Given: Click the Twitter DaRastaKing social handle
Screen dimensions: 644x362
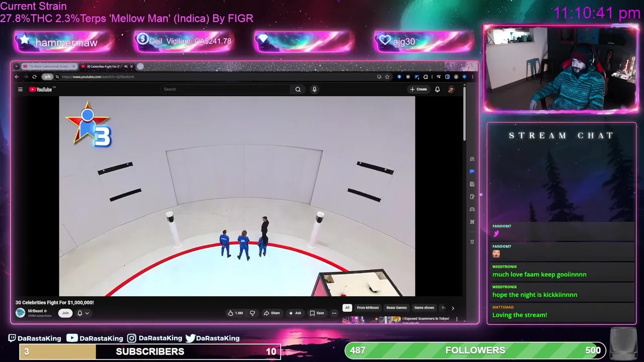Looking at the screenshot, I should pyautogui.click(x=212, y=338).
